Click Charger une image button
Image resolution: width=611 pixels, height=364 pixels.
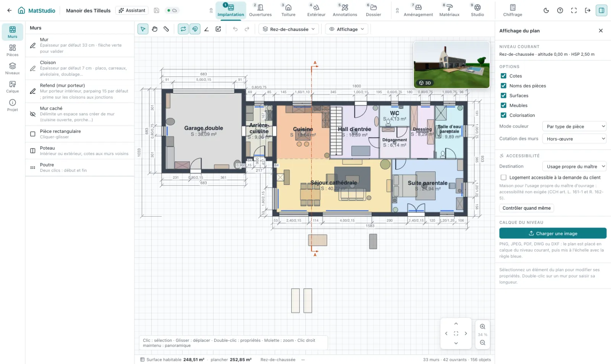click(x=553, y=233)
